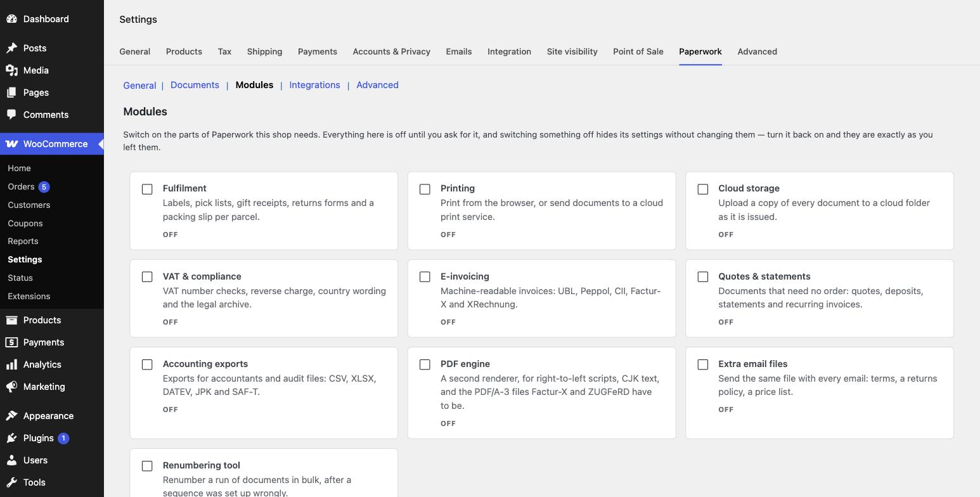Go to the Payments settings tab
The height and width of the screenshot is (497, 980).
point(318,51)
